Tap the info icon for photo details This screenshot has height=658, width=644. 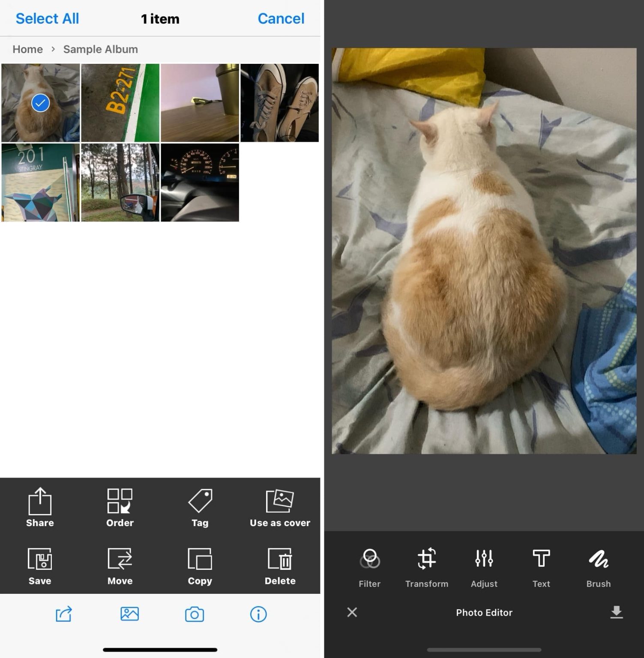pos(258,614)
